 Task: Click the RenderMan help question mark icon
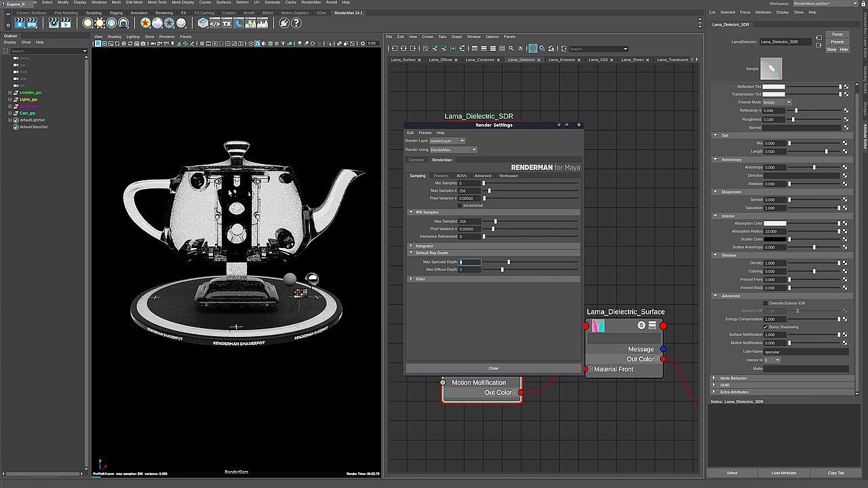(296, 23)
